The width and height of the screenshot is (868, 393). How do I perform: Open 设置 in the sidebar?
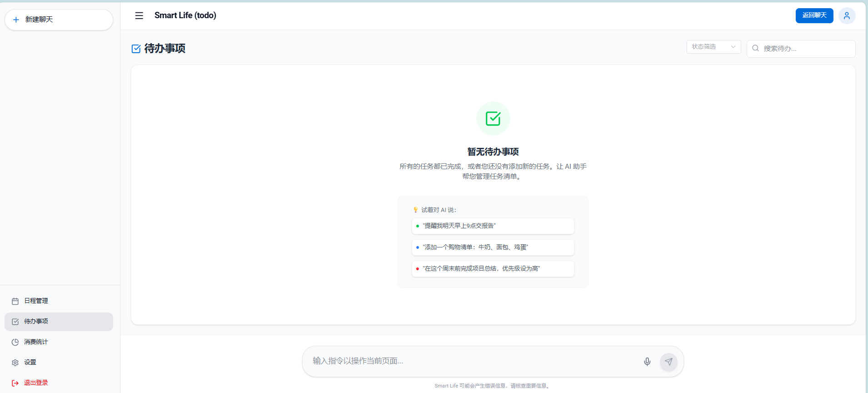59,363
